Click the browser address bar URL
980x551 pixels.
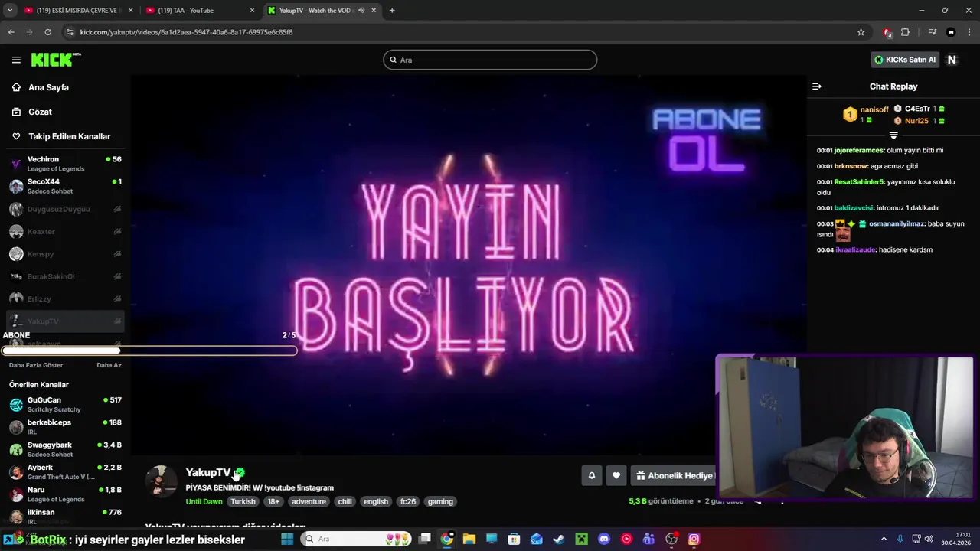click(x=186, y=32)
